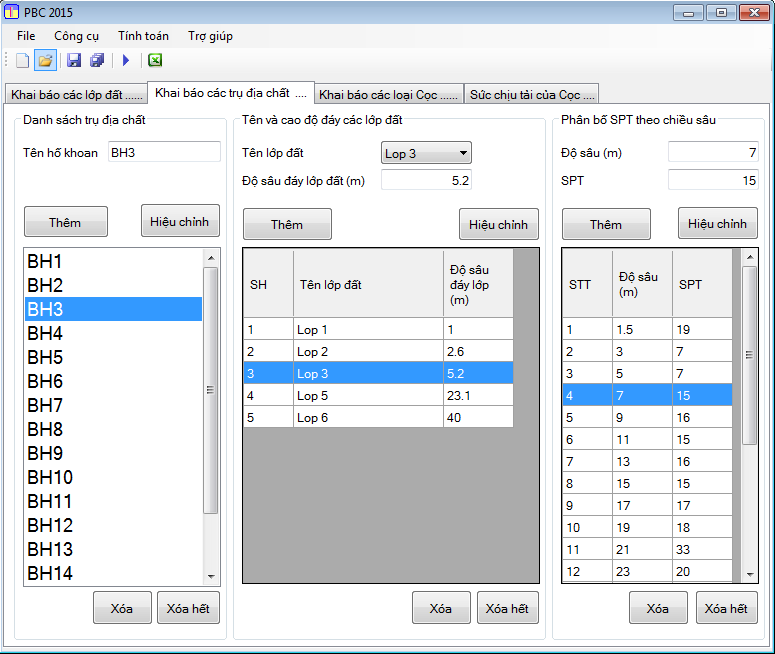The width and height of the screenshot is (775, 654).
Task: Click depth cell 1.5 in SPT row 1
Action: pos(643,329)
